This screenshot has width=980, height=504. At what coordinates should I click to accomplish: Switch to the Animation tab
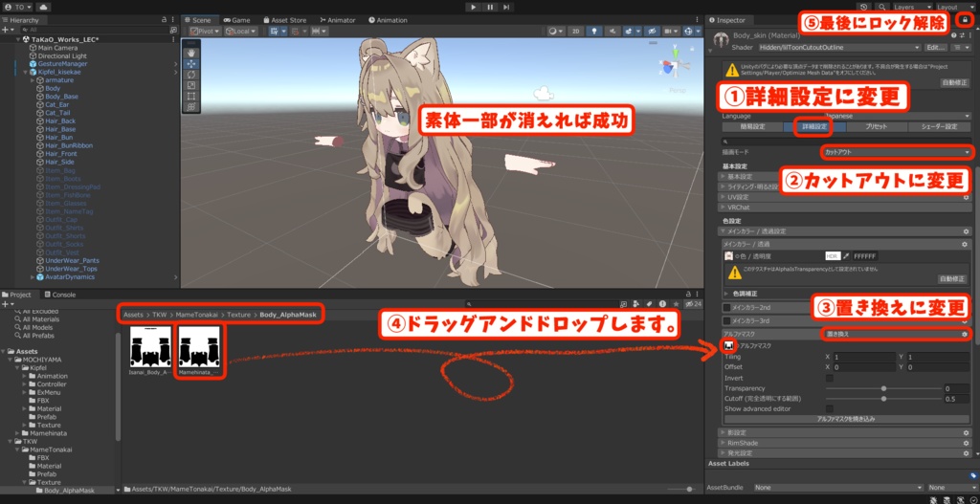coord(389,20)
